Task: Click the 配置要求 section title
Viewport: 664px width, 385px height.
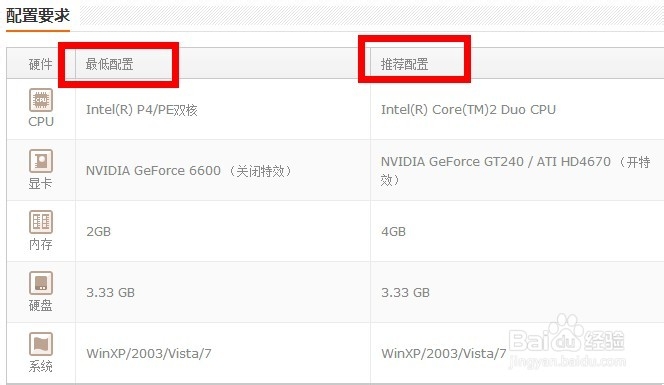Action: (38, 16)
